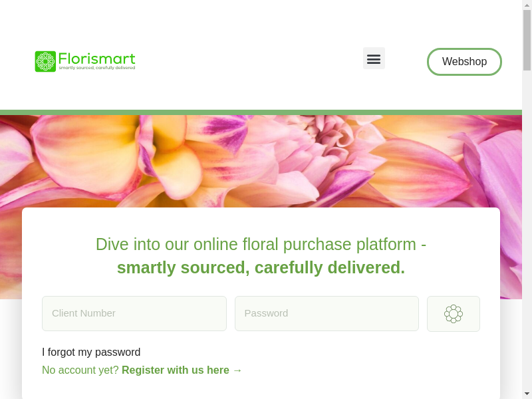This screenshot has height=399, width=532.
Task: Click the dahlia flower banner image
Action: tap(261, 161)
